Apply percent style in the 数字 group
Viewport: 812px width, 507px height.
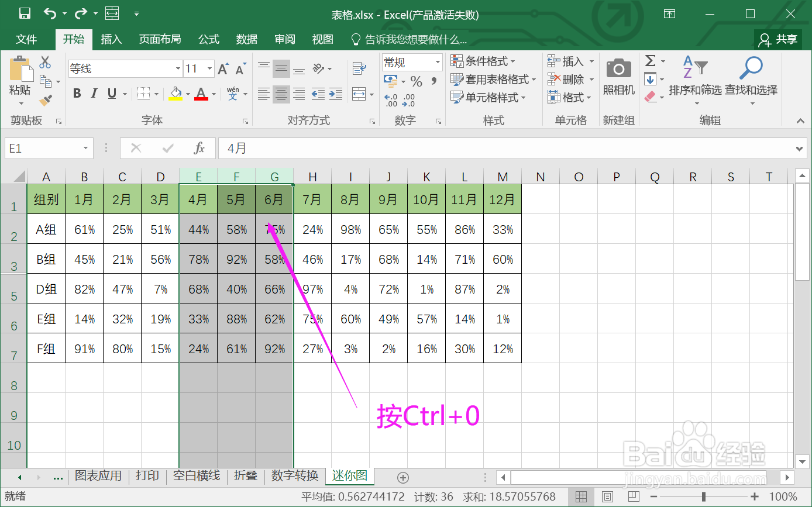click(x=416, y=82)
